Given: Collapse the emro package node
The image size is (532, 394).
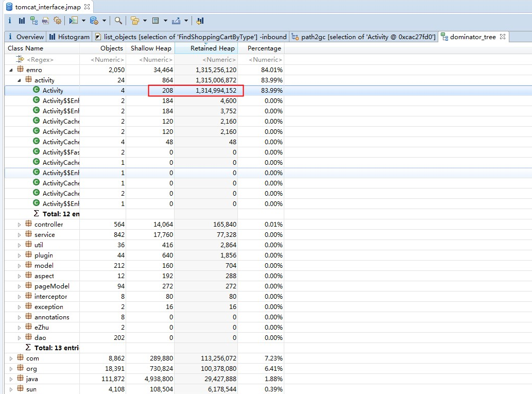Looking at the screenshot, I should (x=11, y=70).
